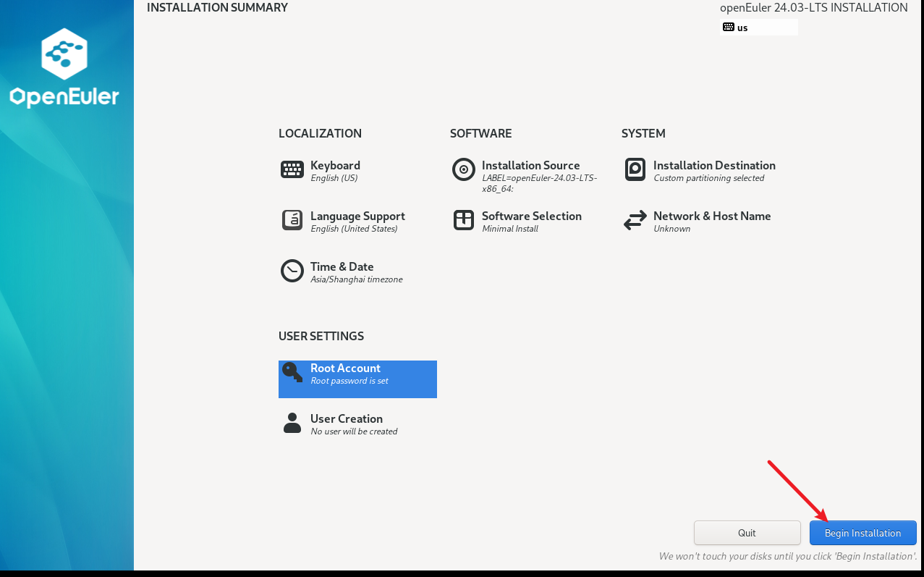Click the Installation Destination disk icon

coord(635,169)
